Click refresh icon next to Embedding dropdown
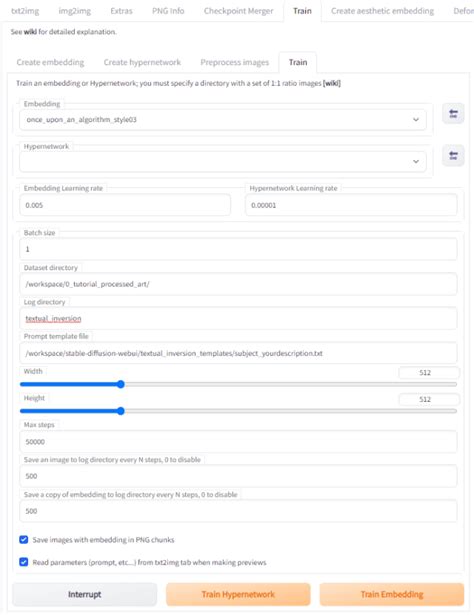The height and width of the screenshot is (615, 474). point(453,114)
